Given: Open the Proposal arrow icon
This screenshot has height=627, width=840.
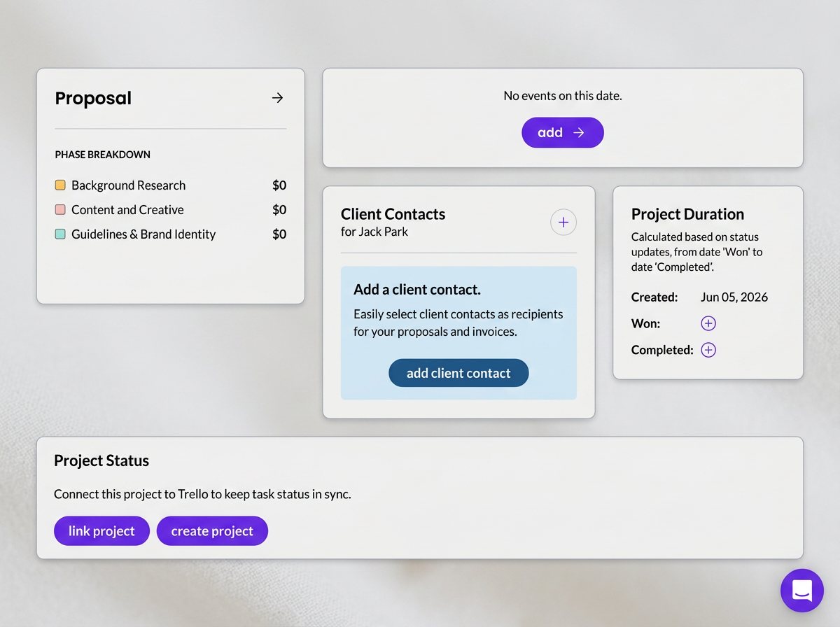Looking at the screenshot, I should pyautogui.click(x=278, y=98).
